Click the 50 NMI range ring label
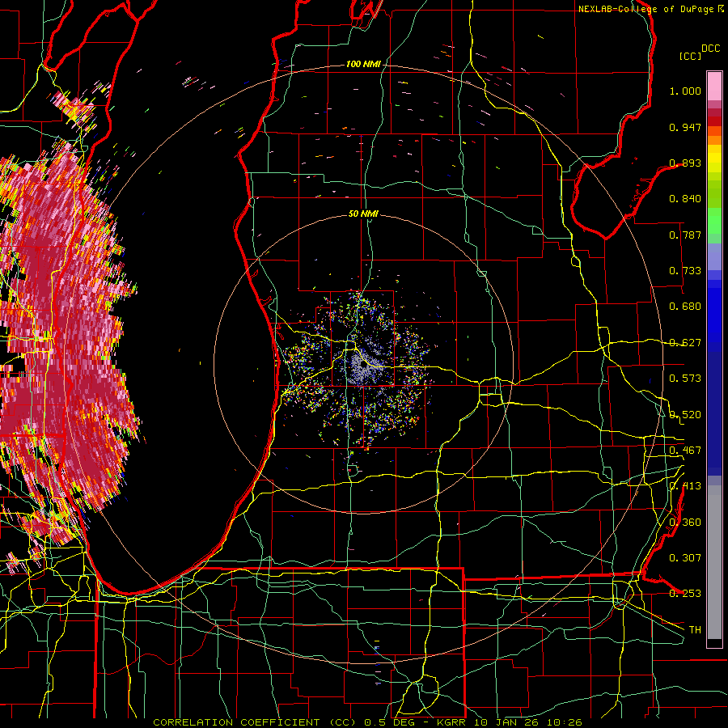Screen dimensions: 728x728 [363, 214]
